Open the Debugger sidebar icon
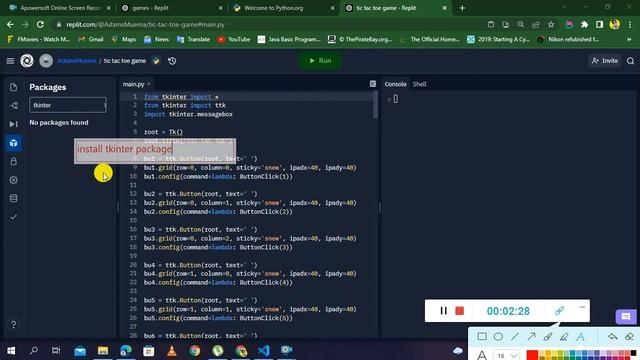Image resolution: width=640 pixels, height=360 pixels. [x=13, y=124]
